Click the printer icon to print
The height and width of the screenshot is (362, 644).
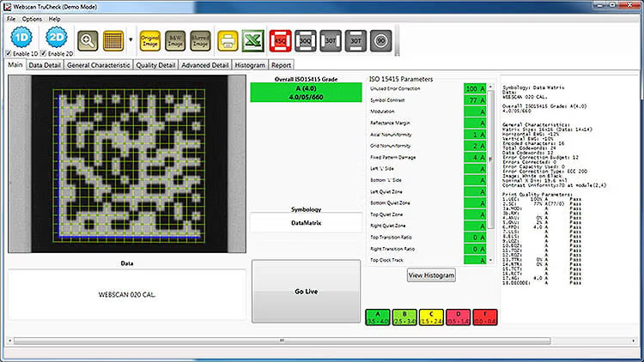[x=228, y=39]
